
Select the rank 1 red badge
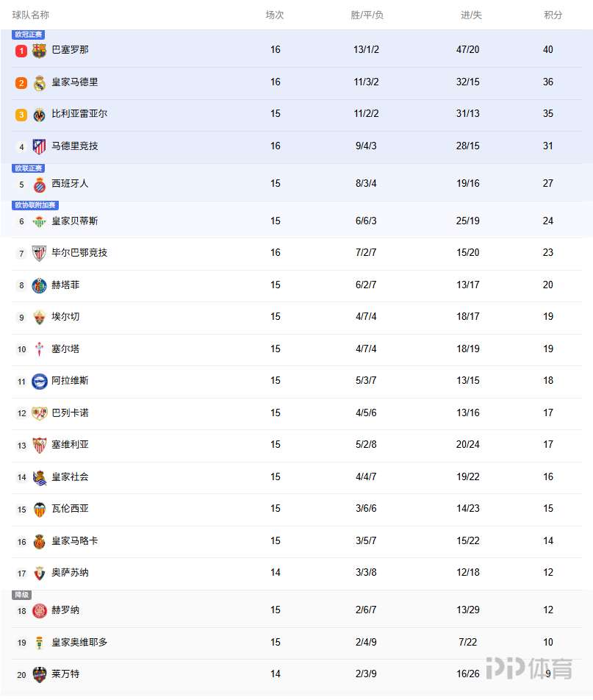tap(21, 51)
